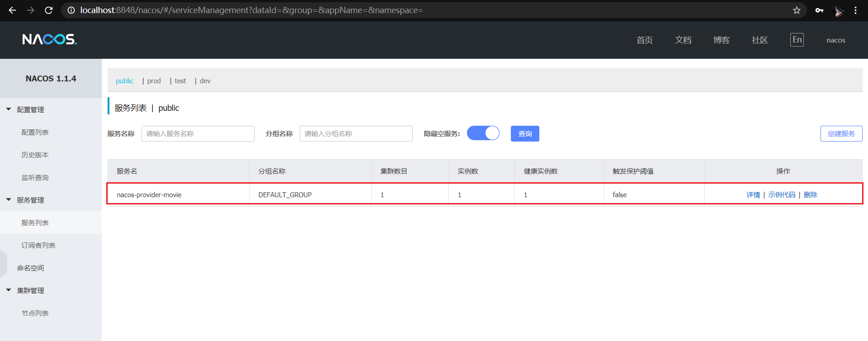Screen dimensions: 868x341
Task: Select the public namespace tab
Action: (125, 81)
